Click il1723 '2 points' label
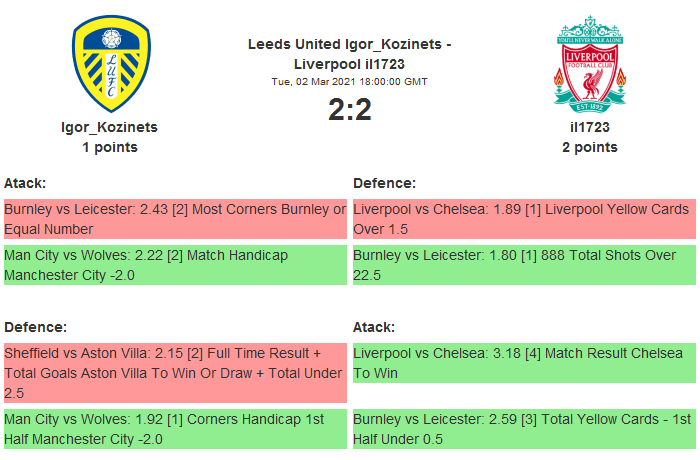The height and width of the screenshot is (460, 700). [590, 147]
